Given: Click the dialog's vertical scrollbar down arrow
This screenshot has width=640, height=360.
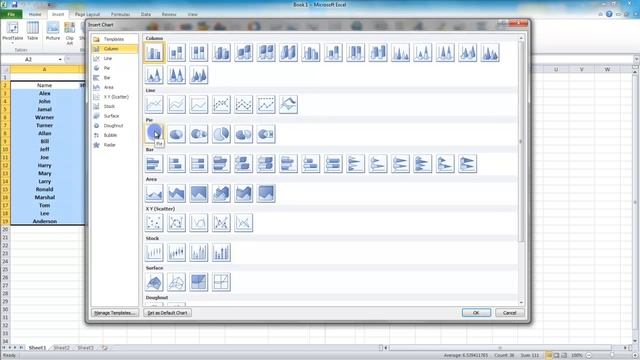Looking at the screenshot, I should (x=521, y=303).
